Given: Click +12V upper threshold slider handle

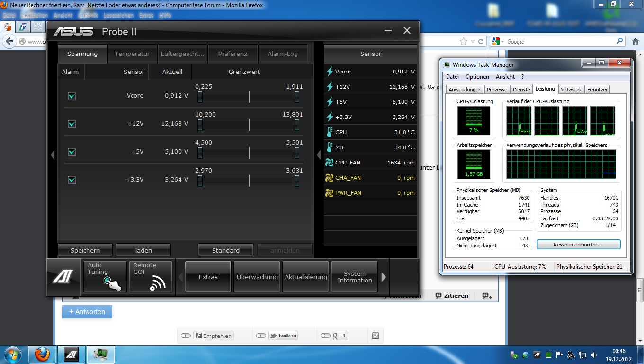Looking at the screenshot, I should coord(297,125).
